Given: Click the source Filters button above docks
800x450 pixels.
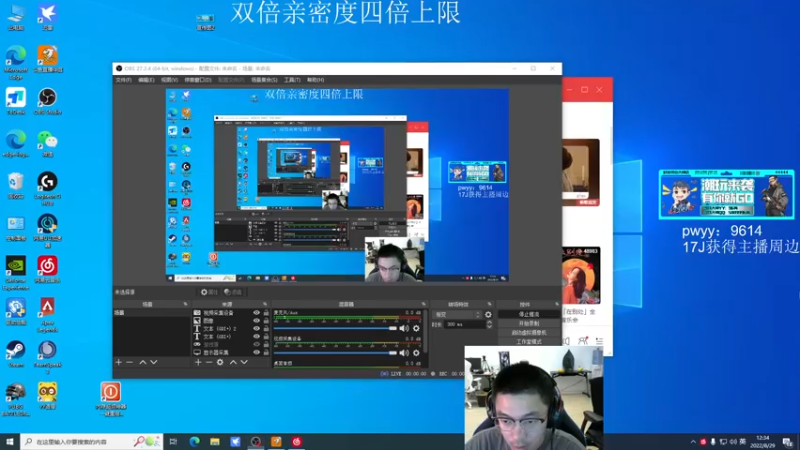Looking at the screenshot, I should pyautogui.click(x=233, y=292).
